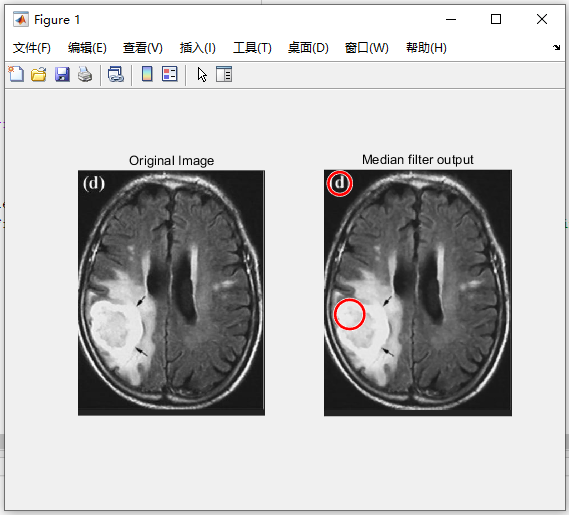Click the New Figure toolbar icon
This screenshot has width=569, height=515.
tap(16, 74)
